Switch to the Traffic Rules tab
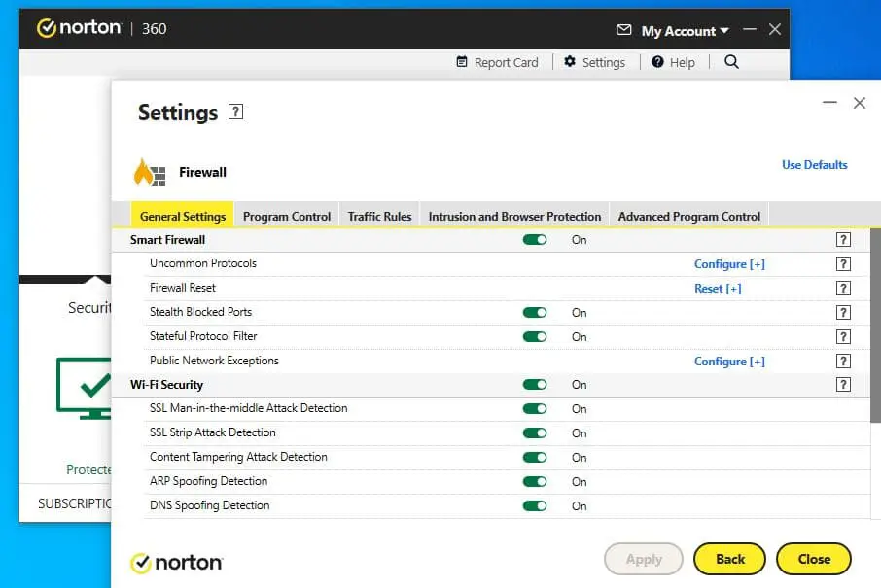Image resolution: width=881 pixels, height=588 pixels. (x=379, y=217)
